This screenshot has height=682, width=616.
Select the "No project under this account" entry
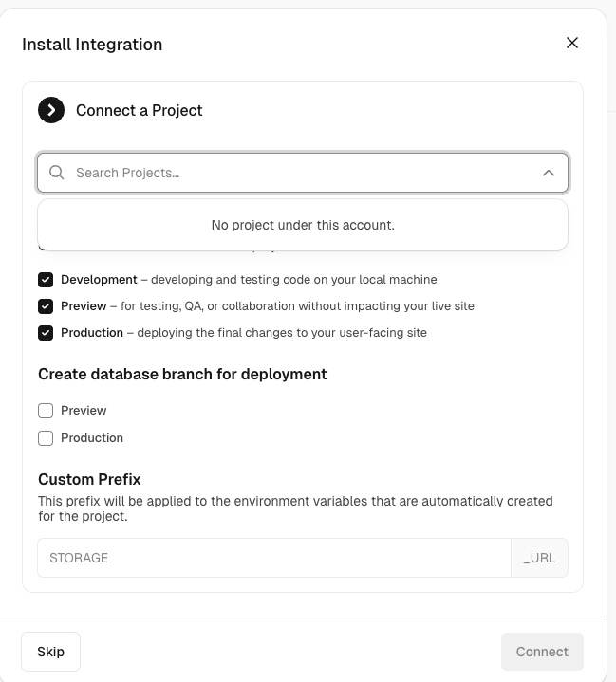click(x=303, y=225)
